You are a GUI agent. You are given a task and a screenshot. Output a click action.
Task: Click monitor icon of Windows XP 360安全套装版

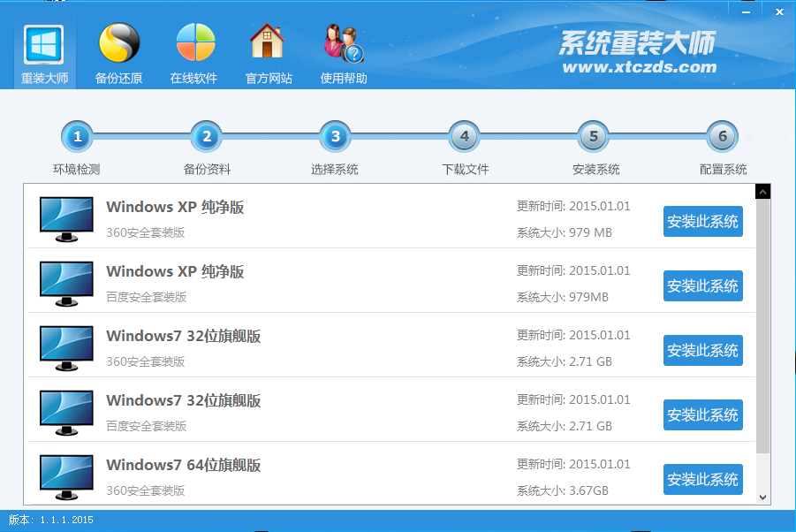coord(66,219)
